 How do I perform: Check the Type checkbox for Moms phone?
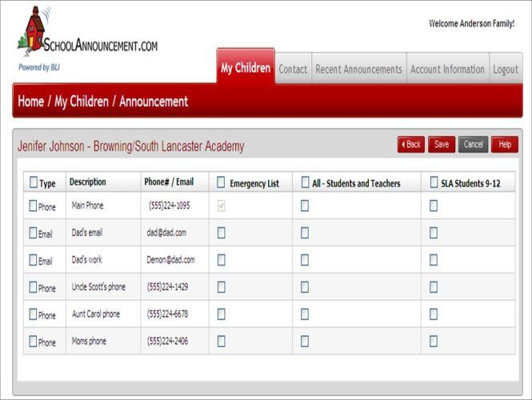click(x=33, y=341)
